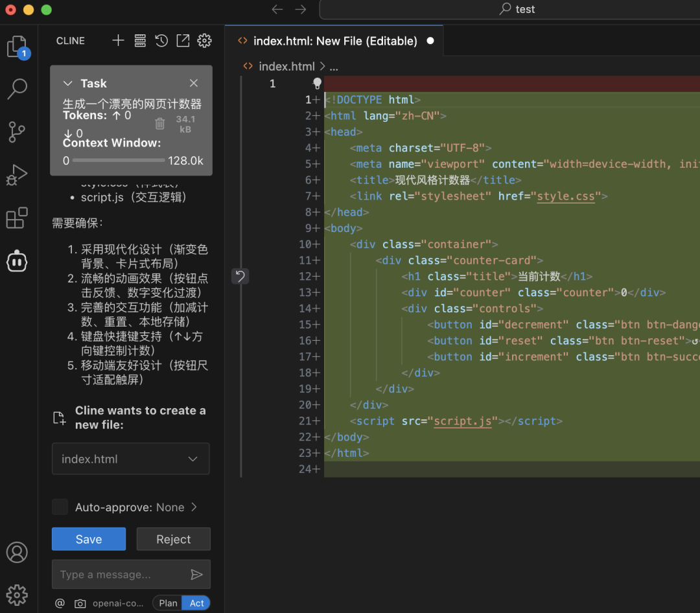Switch to Act mode

196,603
